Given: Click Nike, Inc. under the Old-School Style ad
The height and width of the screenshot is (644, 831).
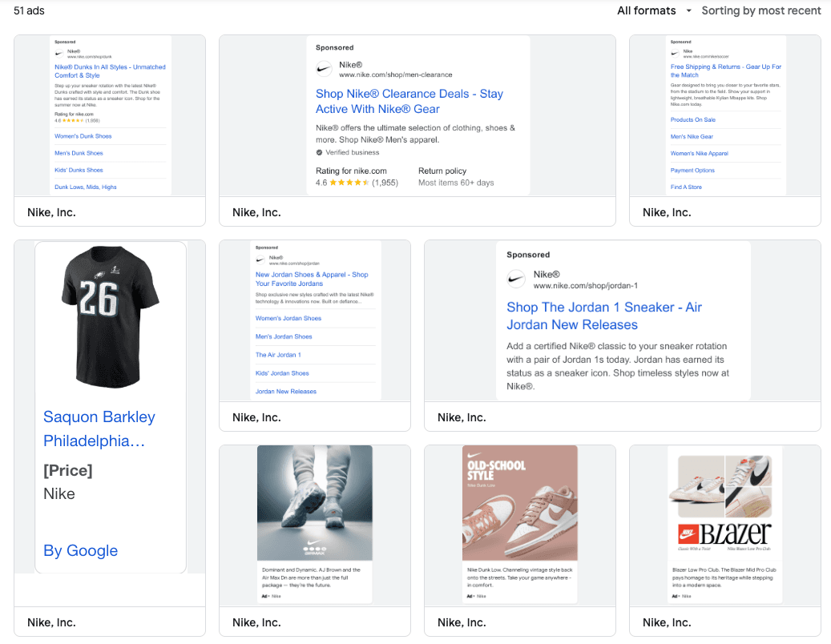Looking at the screenshot, I should point(462,622).
